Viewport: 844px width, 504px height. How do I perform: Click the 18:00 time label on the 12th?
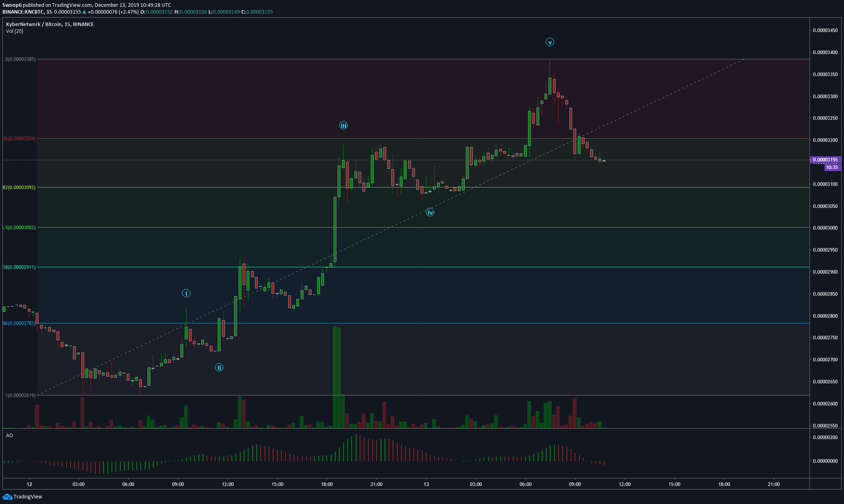pyautogui.click(x=327, y=484)
